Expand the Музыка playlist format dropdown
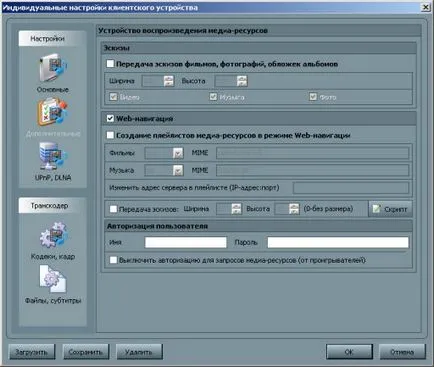Viewport: 434px width, 367px height. pyautogui.click(x=178, y=170)
